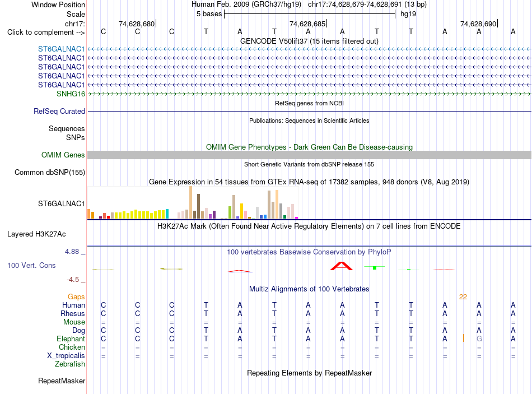Image resolution: width=532 pixels, height=394 pixels.
Task: Click the PhyloP lower scale value -4.5
Action: pos(73,280)
